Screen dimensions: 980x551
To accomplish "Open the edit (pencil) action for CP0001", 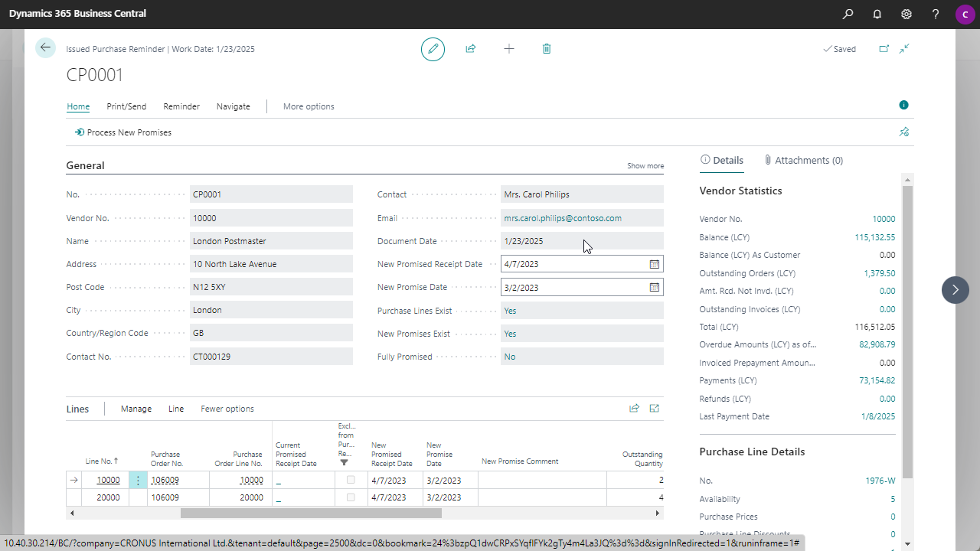I will (x=433, y=48).
